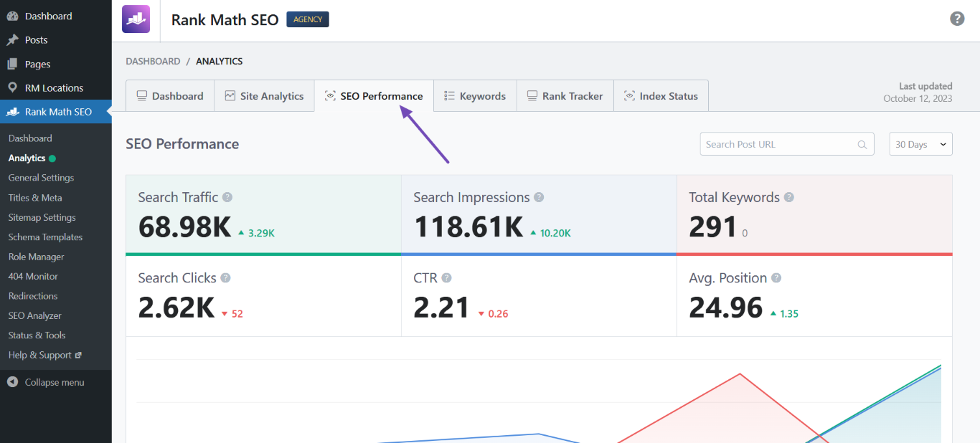Image resolution: width=980 pixels, height=443 pixels.
Task: Open General Settings
Action: tap(41, 178)
